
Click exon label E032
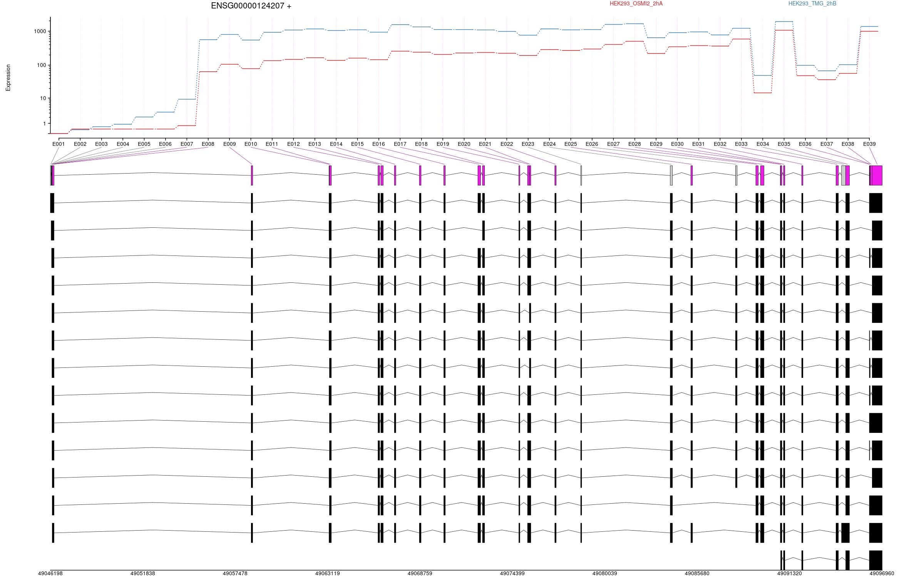pos(720,144)
